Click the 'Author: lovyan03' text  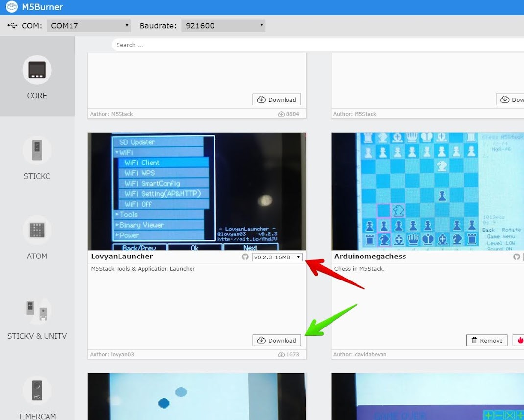(x=112, y=354)
